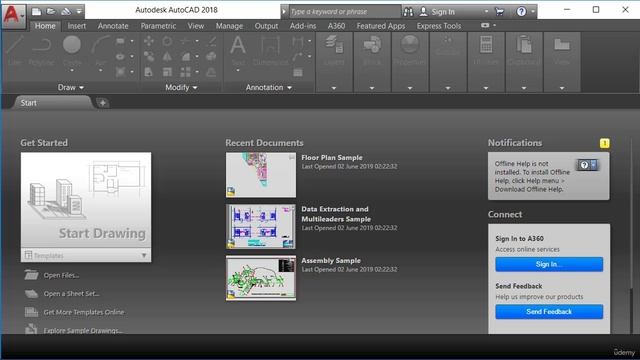Select the Line tool in Draw panel
The image size is (640, 360).
(15, 51)
